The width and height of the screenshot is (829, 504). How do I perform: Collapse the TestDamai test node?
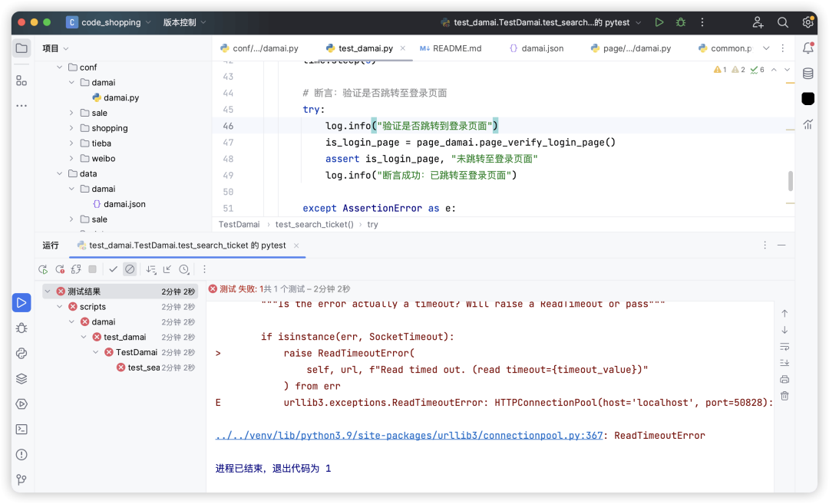coord(96,352)
